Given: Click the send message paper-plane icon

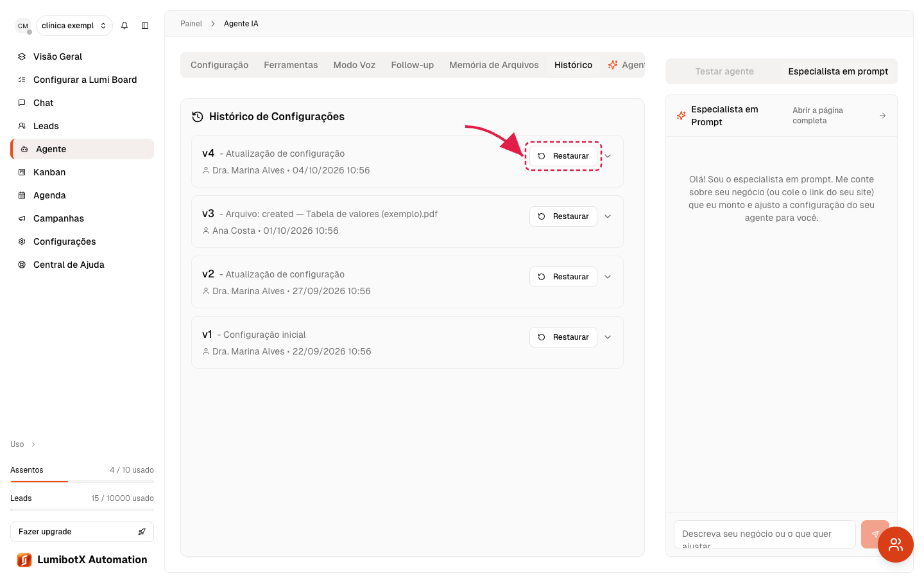Looking at the screenshot, I should [x=875, y=534].
